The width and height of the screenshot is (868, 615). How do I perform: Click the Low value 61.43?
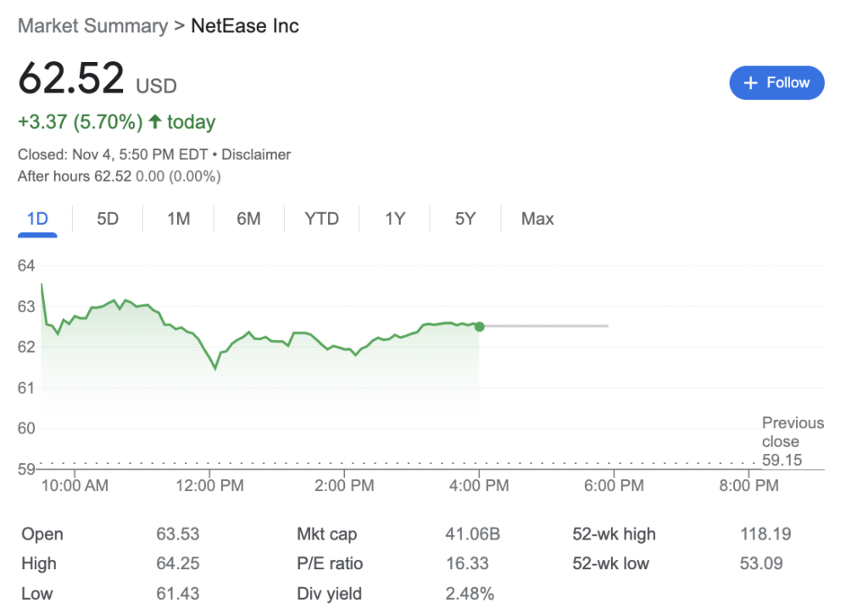click(x=177, y=594)
